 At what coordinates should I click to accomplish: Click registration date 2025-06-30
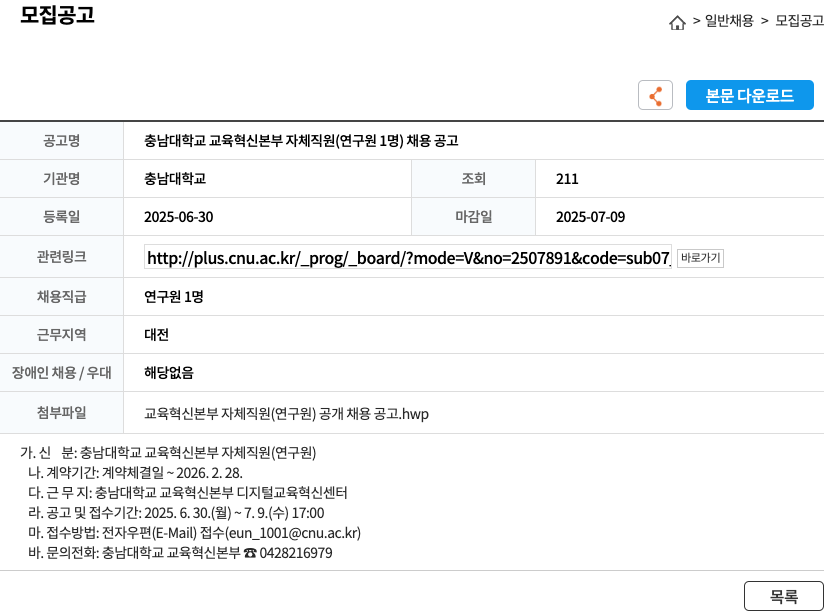(179, 217)
